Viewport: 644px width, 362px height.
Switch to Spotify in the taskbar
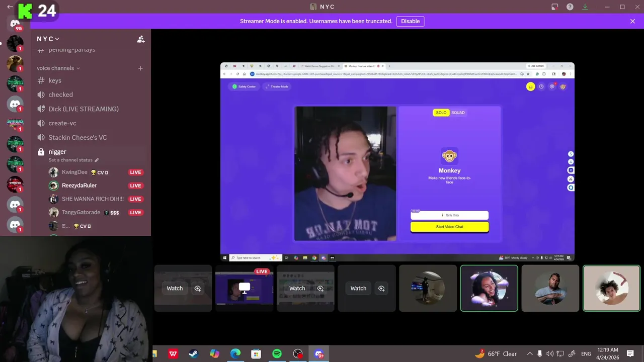tap(277, 354)
